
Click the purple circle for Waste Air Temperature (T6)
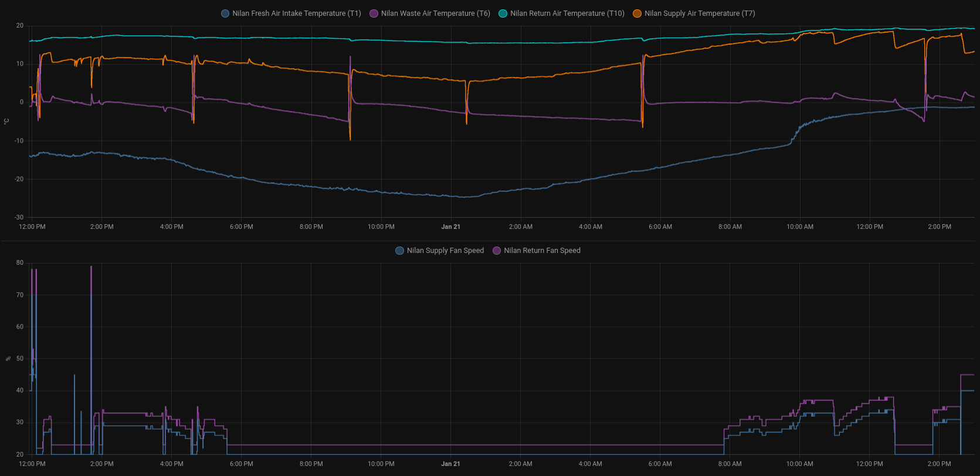pos(374,13)
